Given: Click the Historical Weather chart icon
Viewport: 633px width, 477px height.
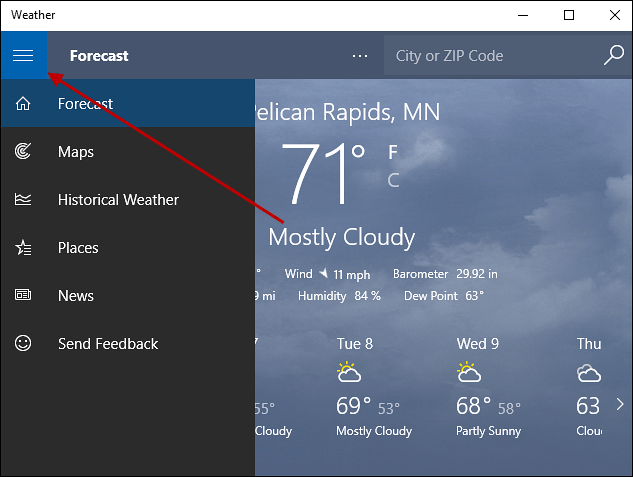Looking at the screenshot, I should click(23, 199).
